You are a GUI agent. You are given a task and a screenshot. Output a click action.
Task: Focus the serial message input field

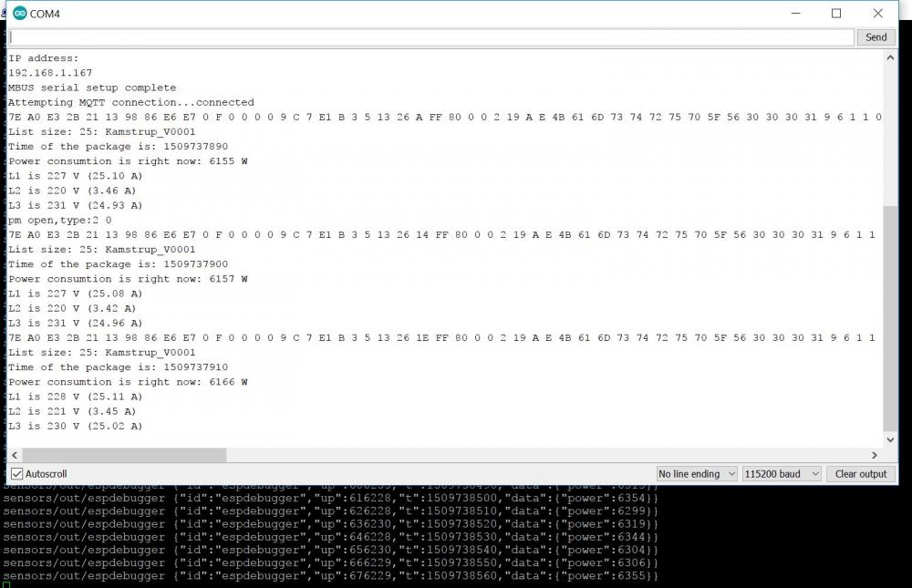[x=430, y=37]
